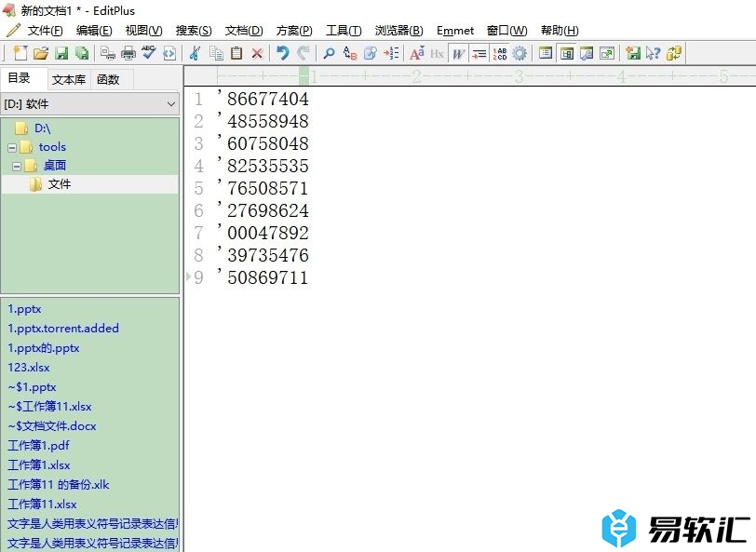
Task: Switch to the 文本库 tab
Action: [x=69, y=79]
